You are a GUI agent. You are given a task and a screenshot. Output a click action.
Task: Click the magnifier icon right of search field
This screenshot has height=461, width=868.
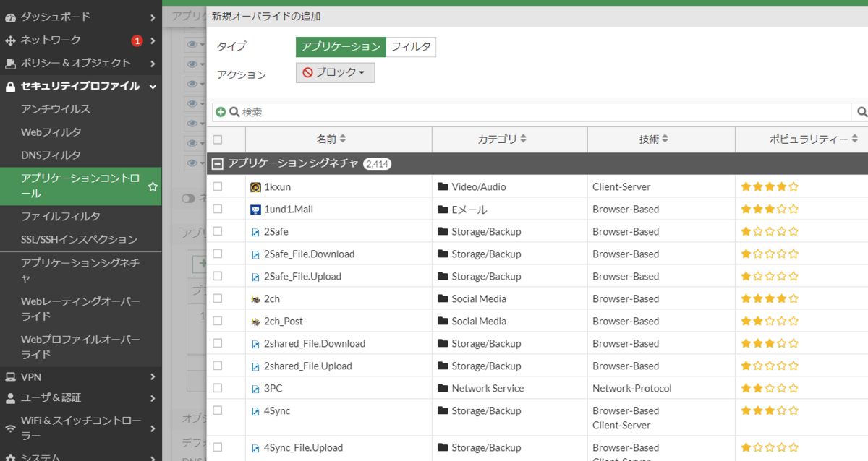861,112
